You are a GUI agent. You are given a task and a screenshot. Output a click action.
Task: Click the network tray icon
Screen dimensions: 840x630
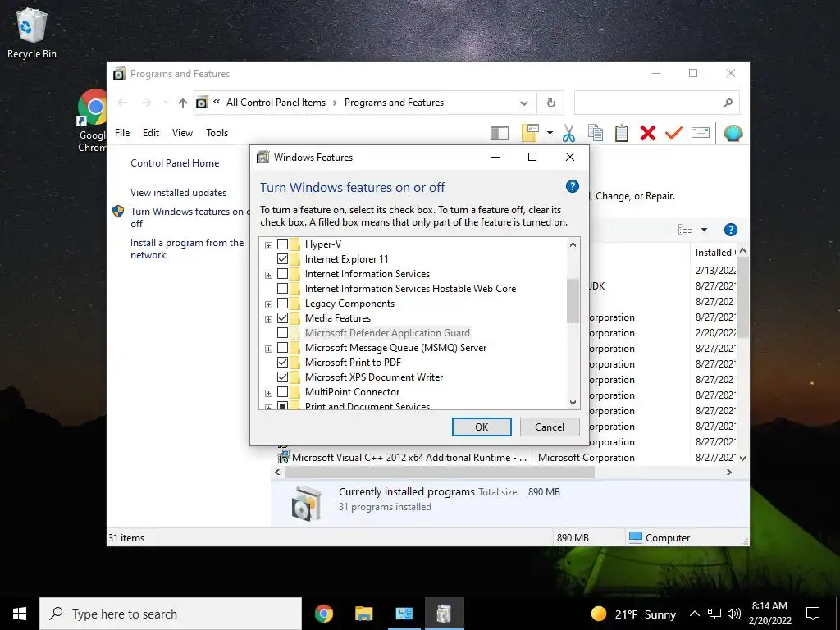(x=714, y=614)
